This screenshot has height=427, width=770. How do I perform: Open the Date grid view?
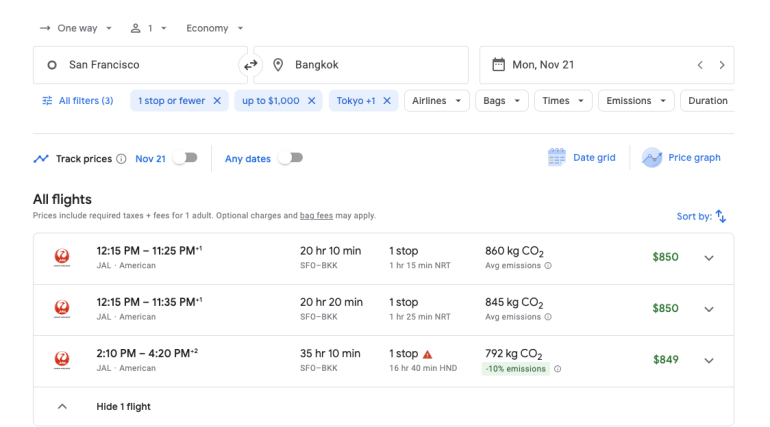point(581,158)
